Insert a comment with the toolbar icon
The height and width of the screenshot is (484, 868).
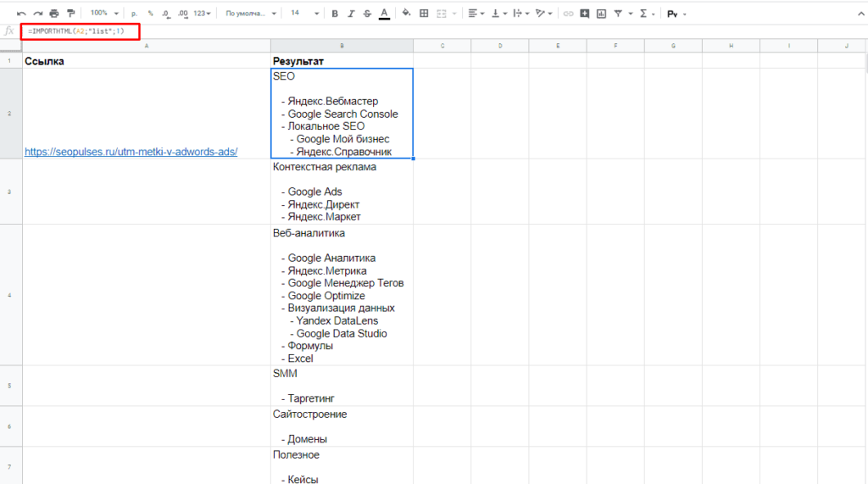pyautogui.click(x=584, y=14)
